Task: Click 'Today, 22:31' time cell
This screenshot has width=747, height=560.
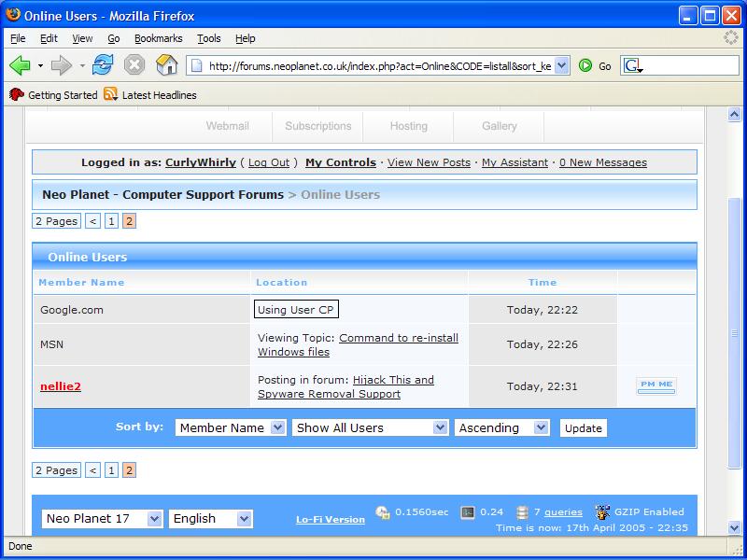Action: coord(543,386)
